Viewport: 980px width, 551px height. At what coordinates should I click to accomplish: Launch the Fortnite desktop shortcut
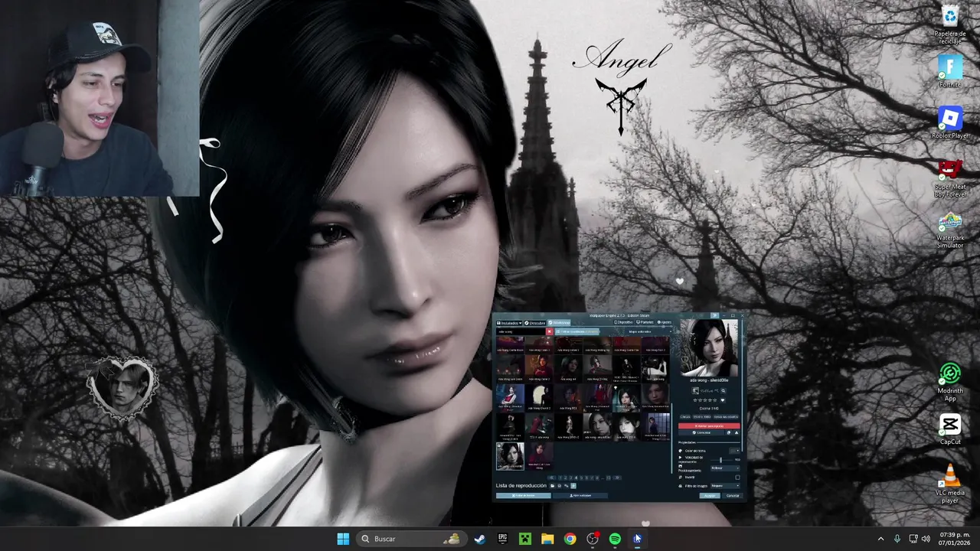(950, 70)
